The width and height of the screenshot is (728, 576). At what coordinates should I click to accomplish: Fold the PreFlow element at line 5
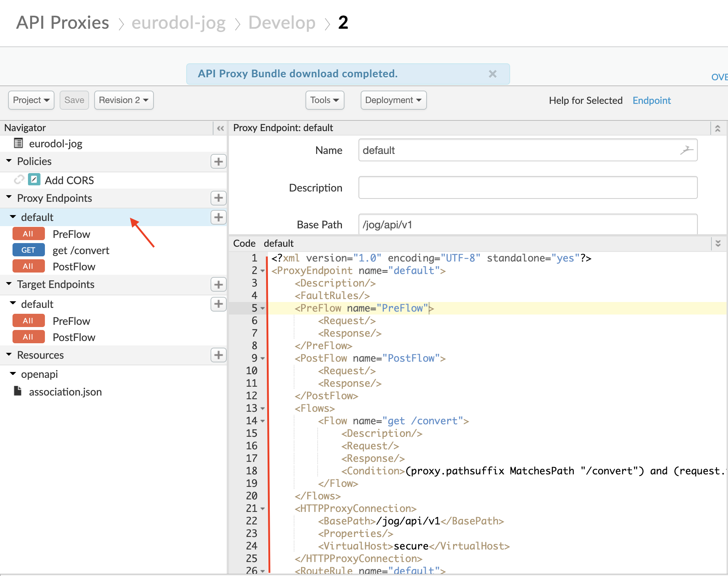pos(262,309)
